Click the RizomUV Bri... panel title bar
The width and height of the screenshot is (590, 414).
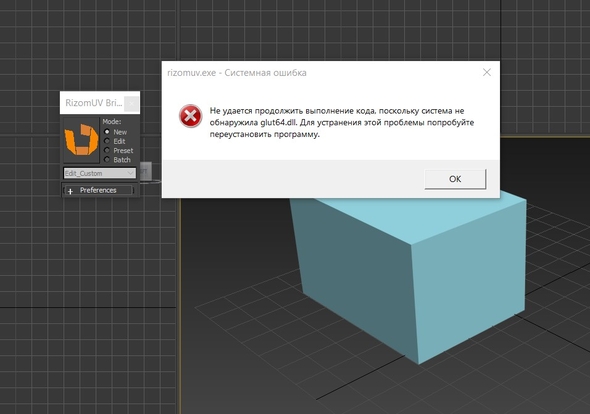[93, 103]
